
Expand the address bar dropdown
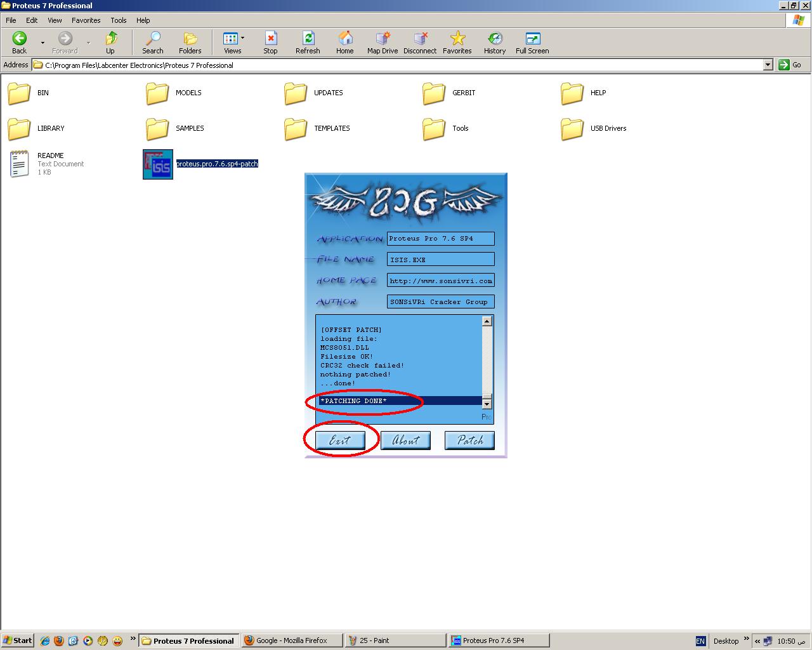pyautogui.click(x=768, y=65)
